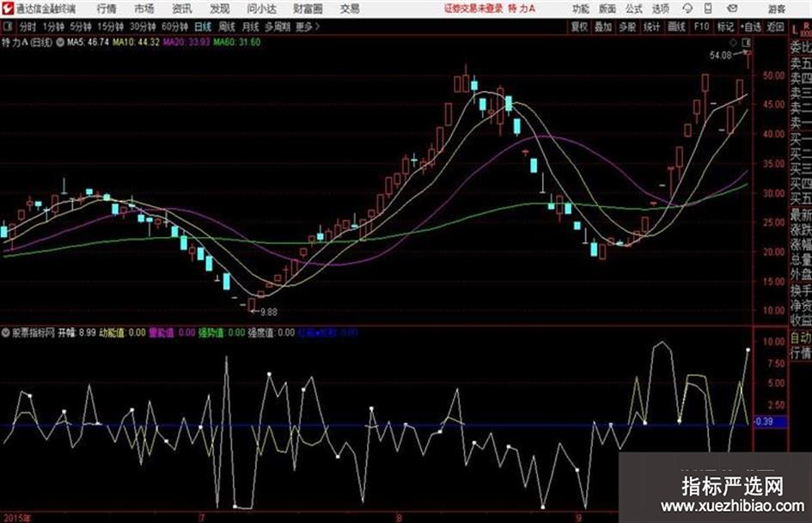This screenshot has width=812, height=523.
Task: Click the 证券交易未登录 login status
Action: coord(473,9)
